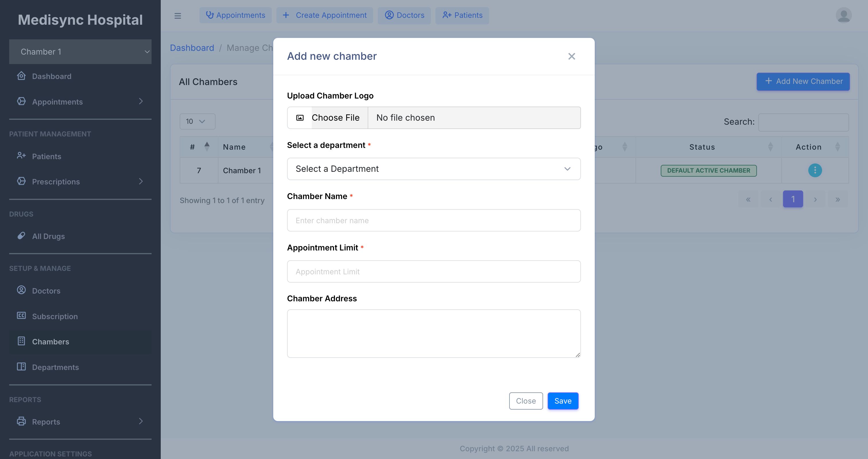
Task: Click the Subscription card icon in sidebar
Action: point(21,316)
